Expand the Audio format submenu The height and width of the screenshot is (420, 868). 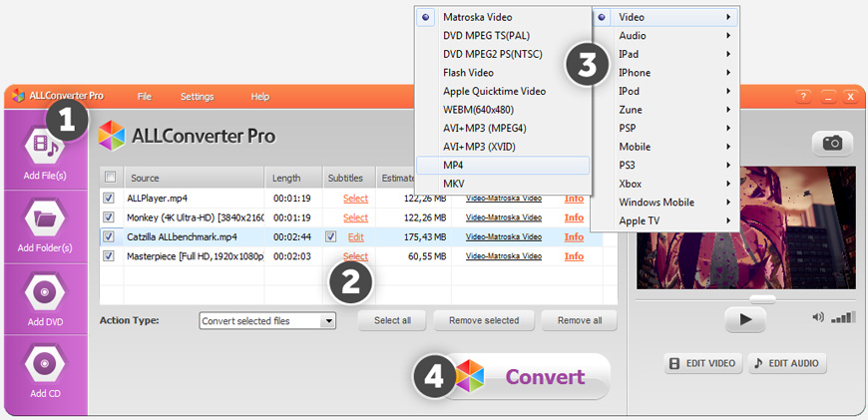click(x=665, y=35)
